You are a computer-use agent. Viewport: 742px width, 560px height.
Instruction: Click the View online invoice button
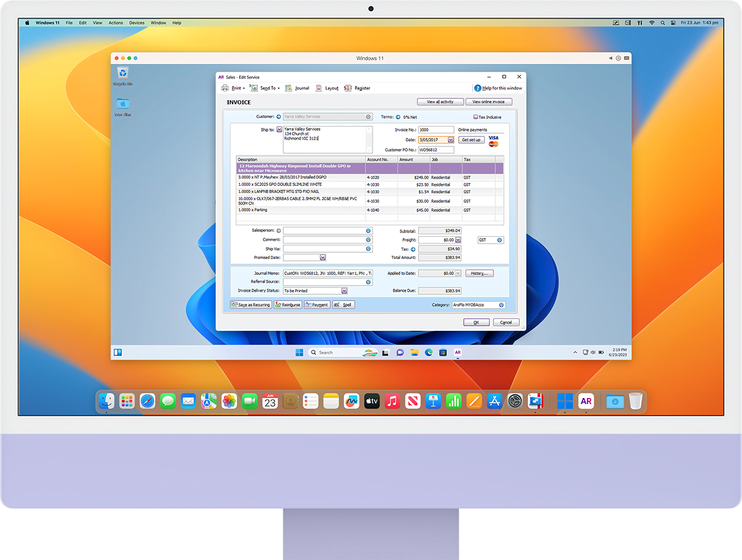click(x=489, y=102)
